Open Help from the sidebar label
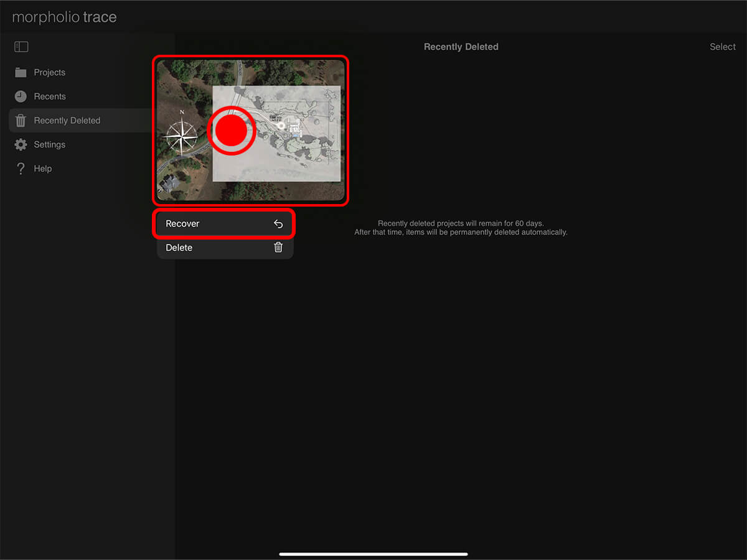Viewport: 747px width, 560px height. coord(42,169)
